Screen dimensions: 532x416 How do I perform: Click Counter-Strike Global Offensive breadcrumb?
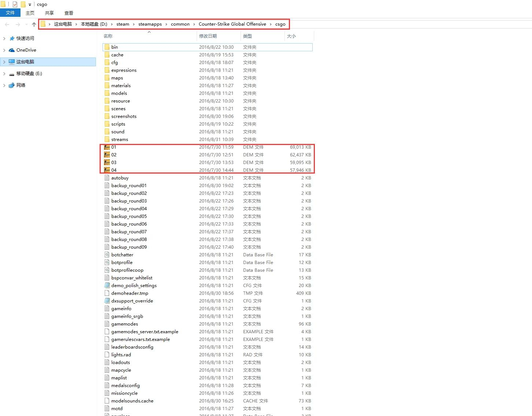click(x=232, y=24)
